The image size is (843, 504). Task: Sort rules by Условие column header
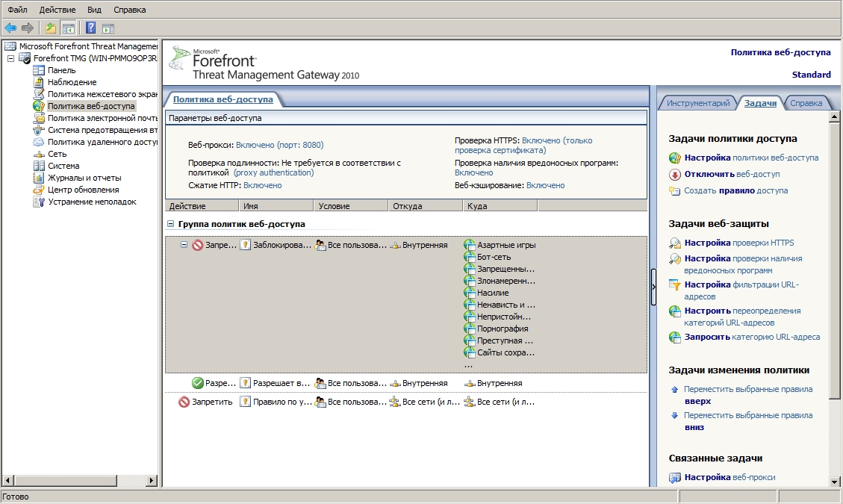[350, 205]
